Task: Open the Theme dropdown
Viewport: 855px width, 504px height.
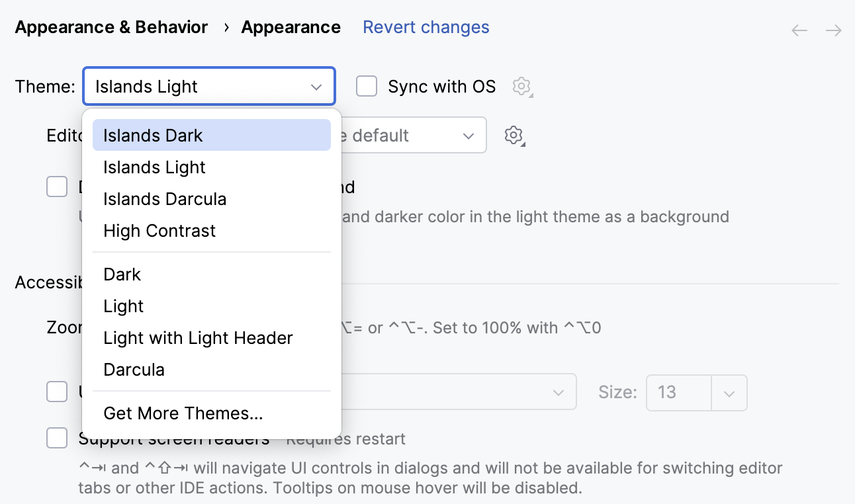Action: click(208, 86)
